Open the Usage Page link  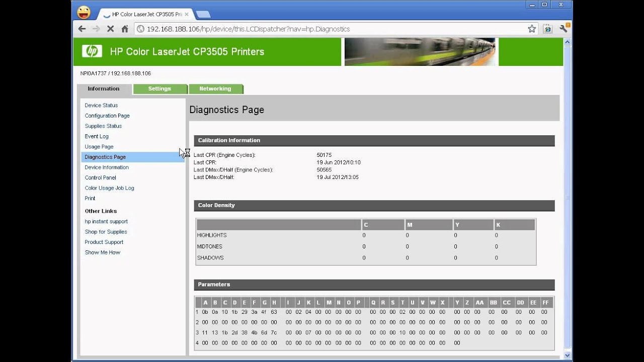tap(99, 147)
